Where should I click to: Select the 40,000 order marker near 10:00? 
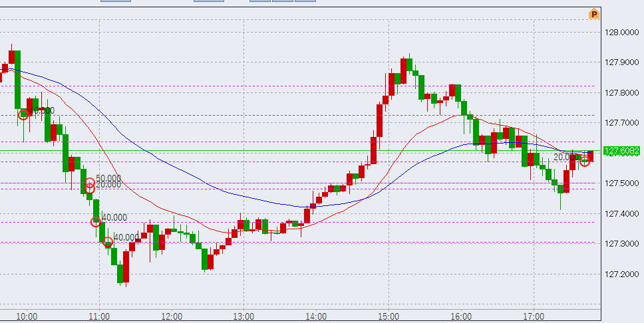coord(23,114)
